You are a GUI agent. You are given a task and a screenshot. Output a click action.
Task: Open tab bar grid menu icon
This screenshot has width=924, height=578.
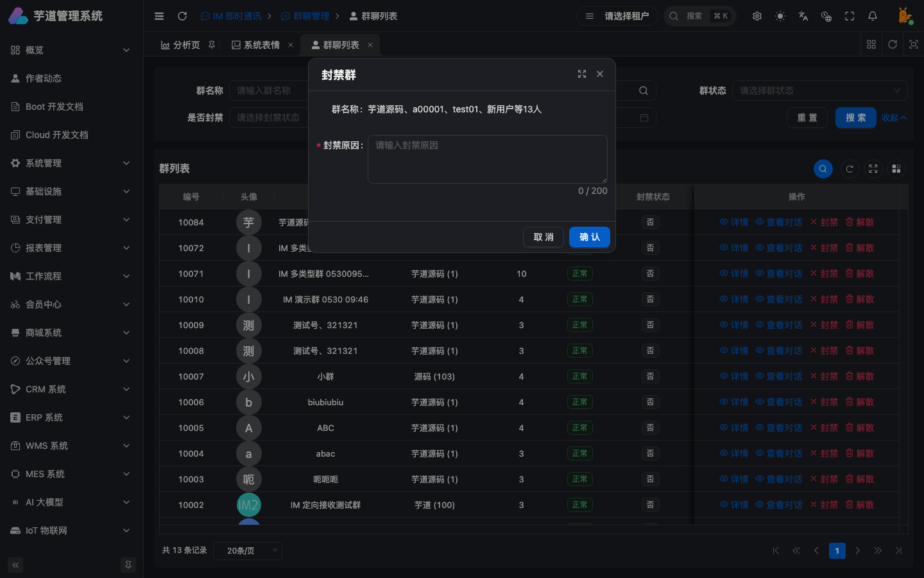pos(871,44)
